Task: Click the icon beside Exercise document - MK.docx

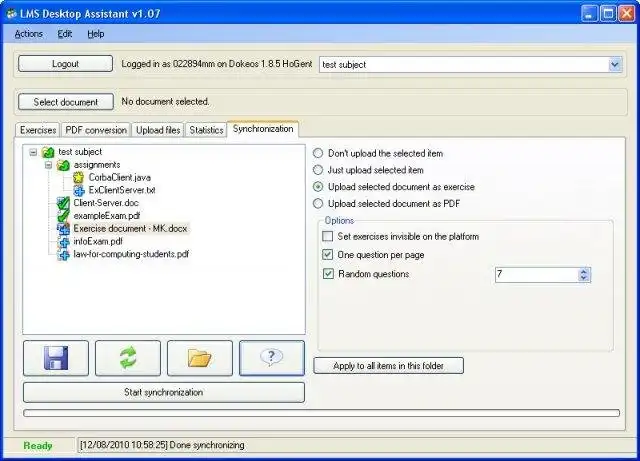Action: pos(63,229)
